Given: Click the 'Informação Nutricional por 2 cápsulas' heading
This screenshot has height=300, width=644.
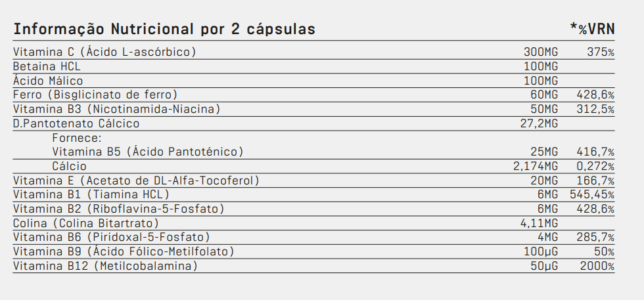Looking at the screenshot, I should point(164,30).
